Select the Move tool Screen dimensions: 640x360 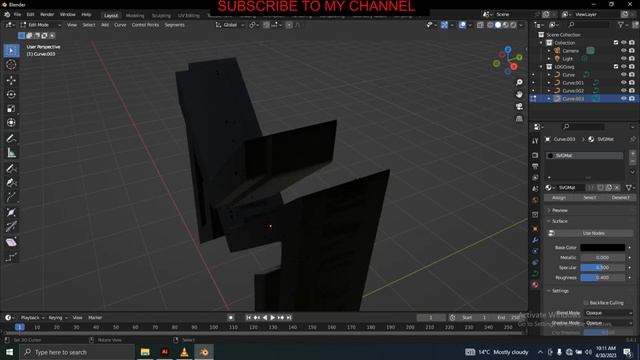point(11,80)
